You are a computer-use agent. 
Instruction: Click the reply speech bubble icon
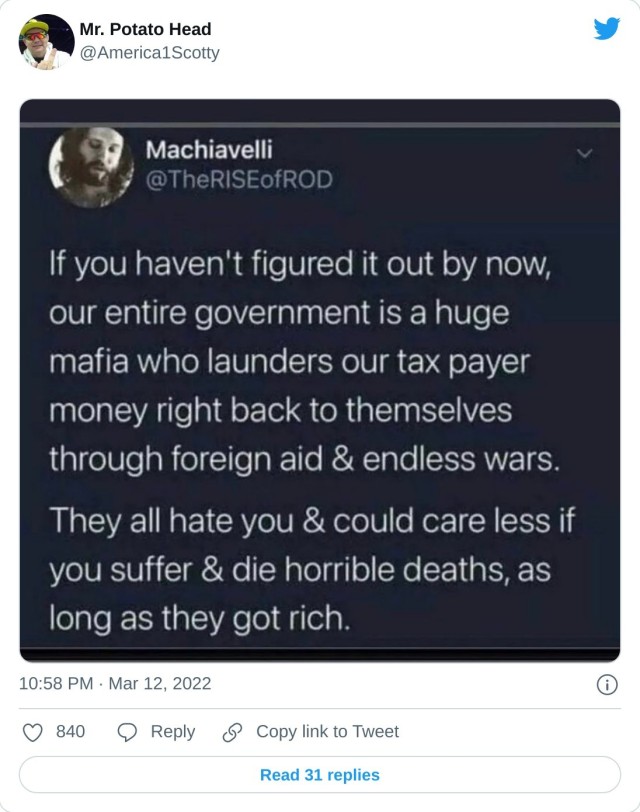[x=127, y=732]
